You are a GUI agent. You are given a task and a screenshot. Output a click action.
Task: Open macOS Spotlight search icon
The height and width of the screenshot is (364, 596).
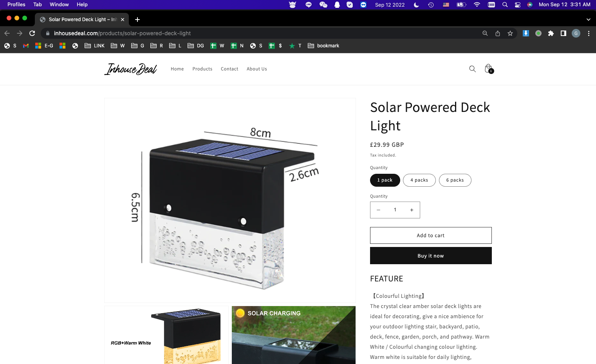(x=505, y=5)
